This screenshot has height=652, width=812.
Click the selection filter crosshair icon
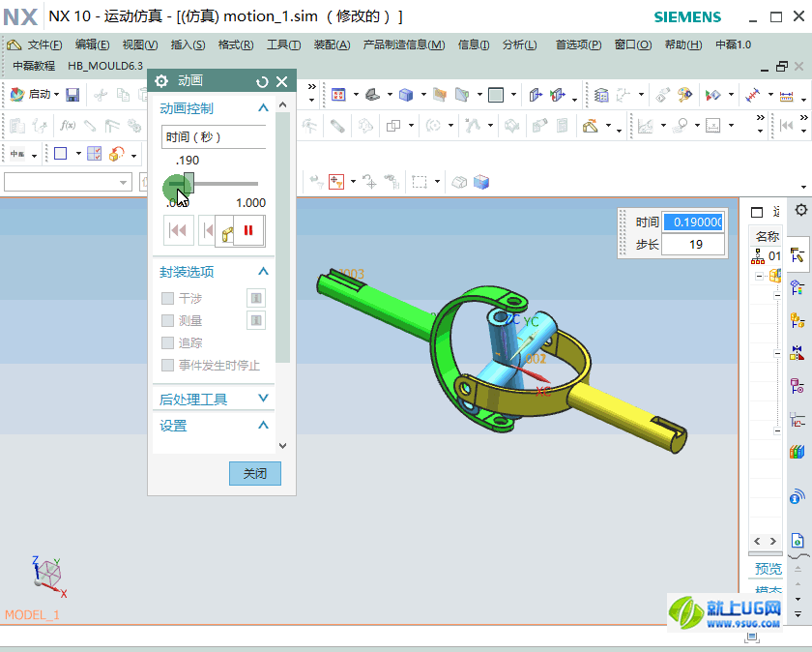[336, 182]
